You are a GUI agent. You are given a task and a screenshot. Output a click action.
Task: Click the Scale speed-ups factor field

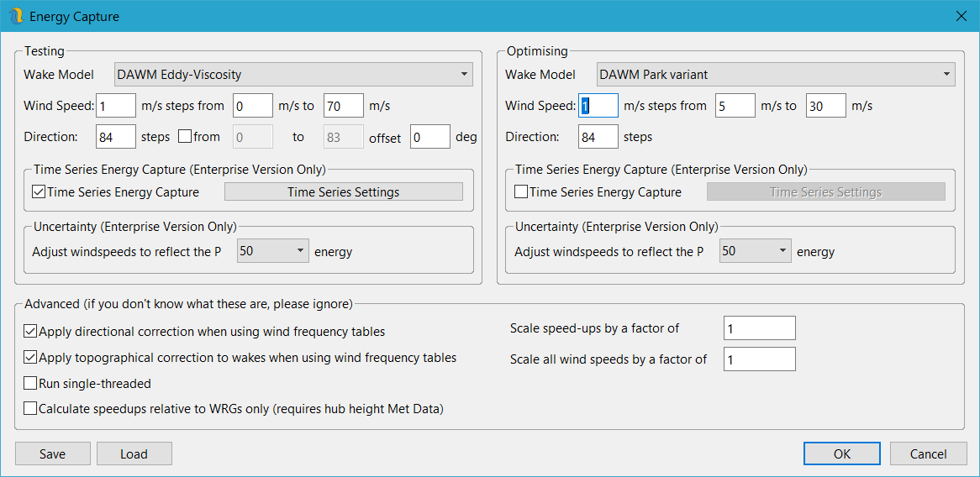point(758,329)
